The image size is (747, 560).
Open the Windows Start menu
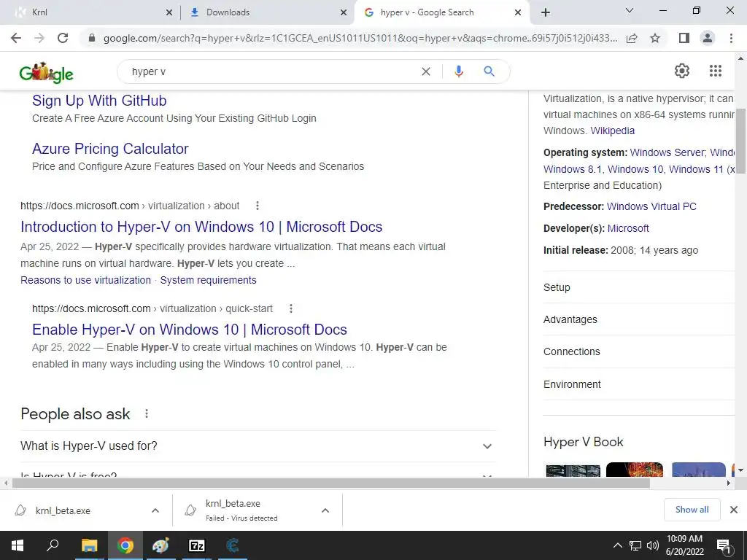click(18, 545)
